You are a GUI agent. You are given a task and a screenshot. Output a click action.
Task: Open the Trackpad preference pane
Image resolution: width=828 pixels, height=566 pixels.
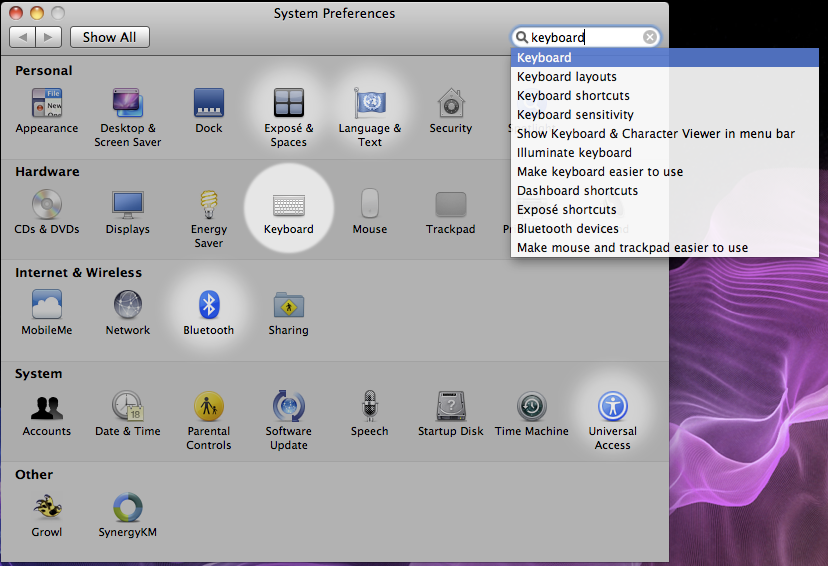(450, 212)
